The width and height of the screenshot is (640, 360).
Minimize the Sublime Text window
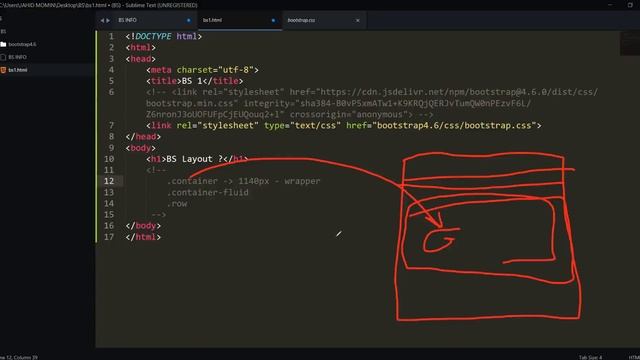tap(610, 5)
